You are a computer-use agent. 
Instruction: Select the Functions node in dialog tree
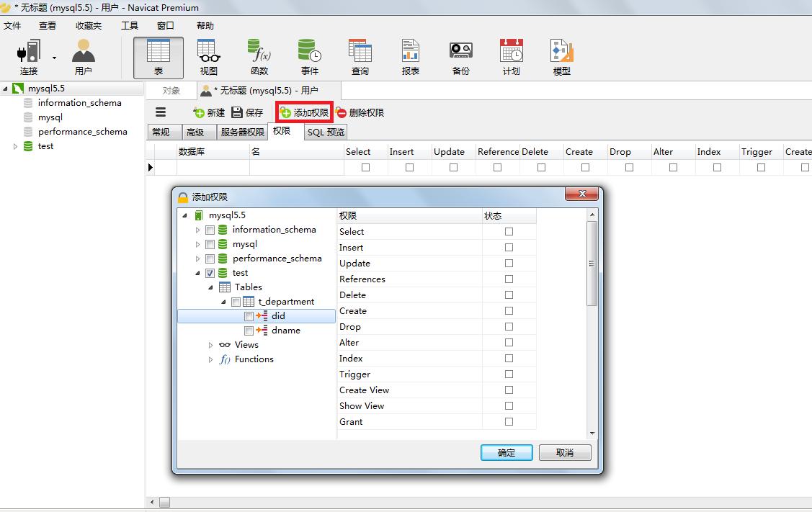pos(254,359)
